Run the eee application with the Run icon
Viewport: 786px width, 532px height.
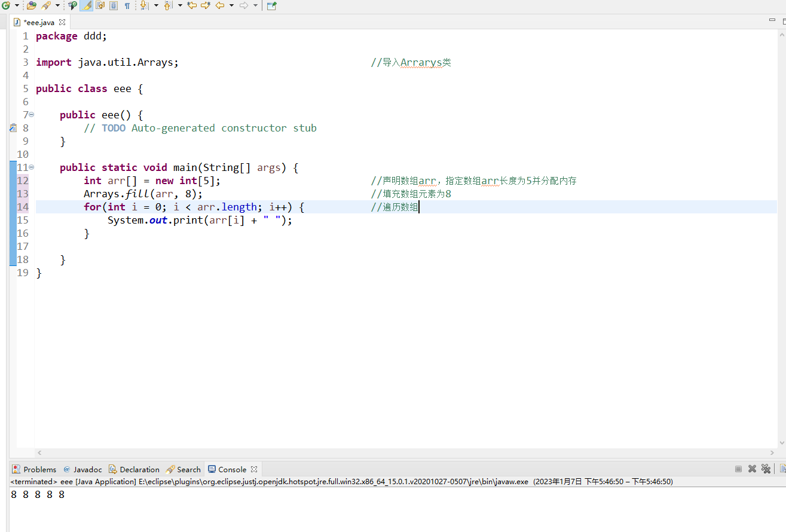6,5
